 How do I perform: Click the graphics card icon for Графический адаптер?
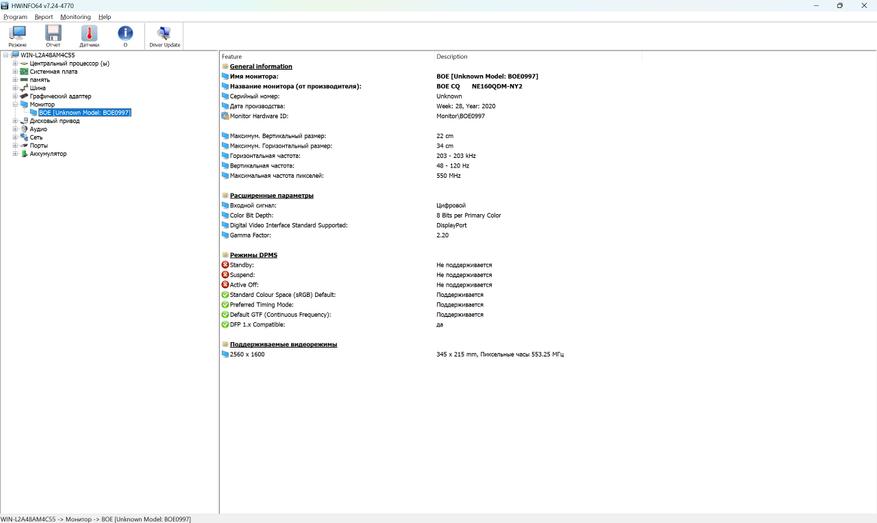[24, 96]
